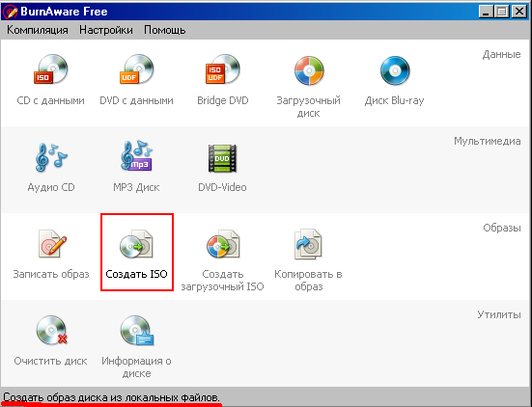Screen dimensions: 532x407
Task: Select the DVD с данными UDF icon
Action: tap(136, 69)
